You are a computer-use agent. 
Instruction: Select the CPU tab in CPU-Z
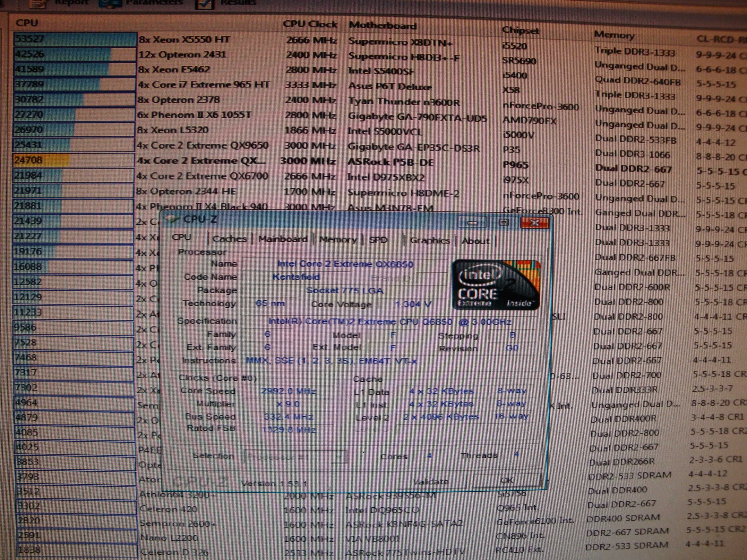(x=182, y=237)
